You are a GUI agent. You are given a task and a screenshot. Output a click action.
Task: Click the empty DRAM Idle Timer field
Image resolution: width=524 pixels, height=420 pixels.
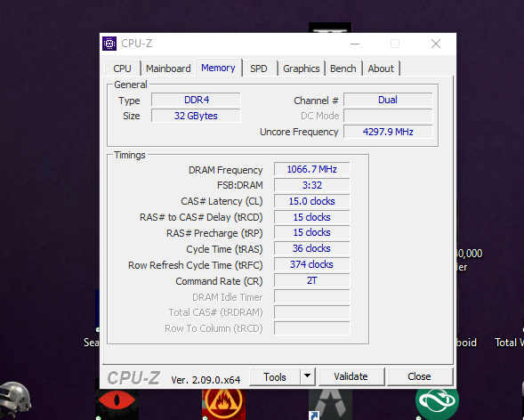point(312,296)
